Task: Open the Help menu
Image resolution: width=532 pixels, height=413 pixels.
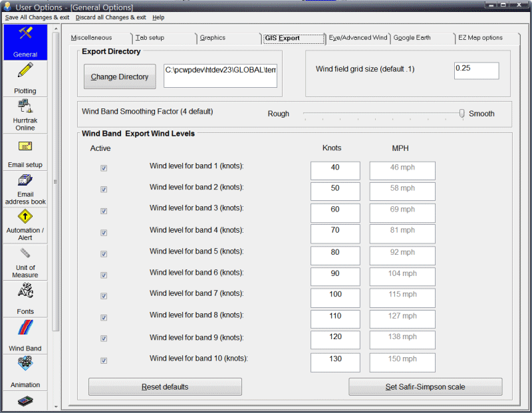Action: click(158, 17)
